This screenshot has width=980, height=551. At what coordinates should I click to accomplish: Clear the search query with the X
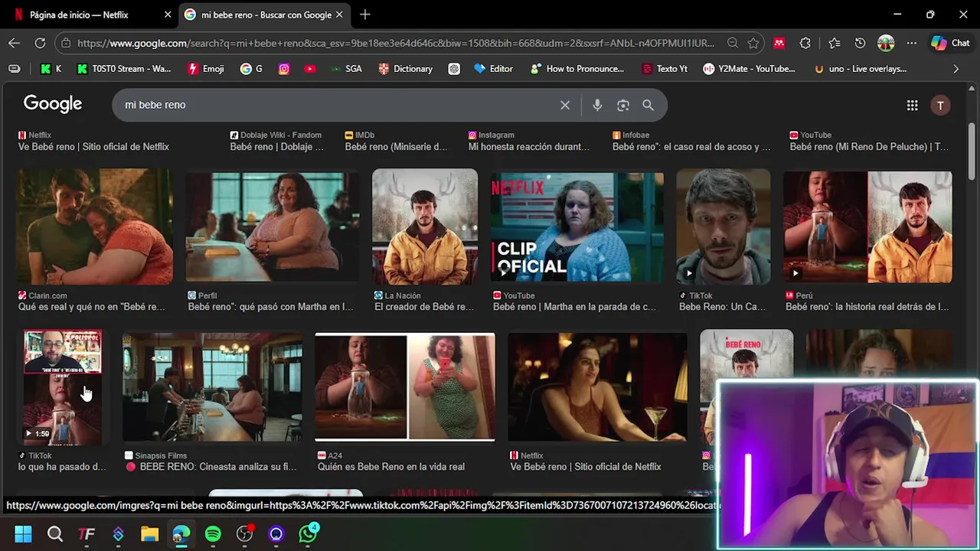tap(565, 105)
